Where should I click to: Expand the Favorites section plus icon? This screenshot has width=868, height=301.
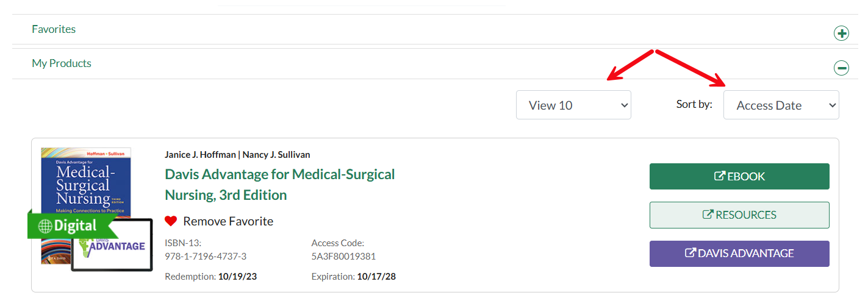click(x=841, y=34)
